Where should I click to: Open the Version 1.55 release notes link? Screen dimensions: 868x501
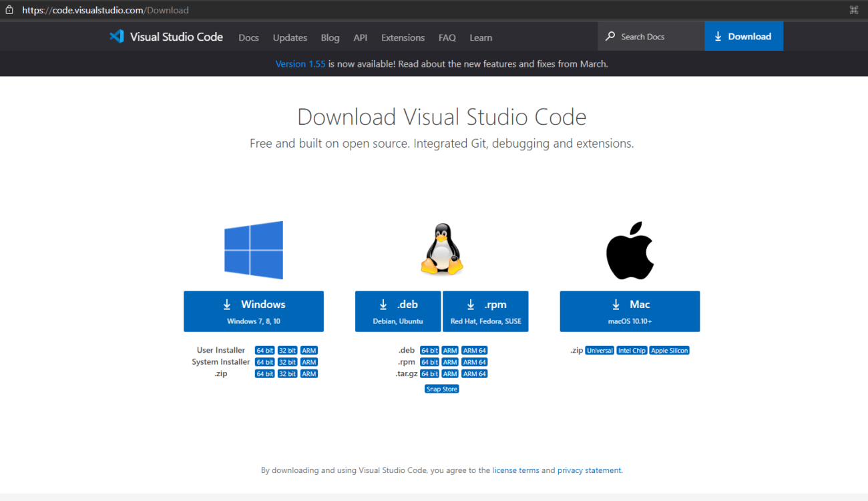click(x=300, y=63)
